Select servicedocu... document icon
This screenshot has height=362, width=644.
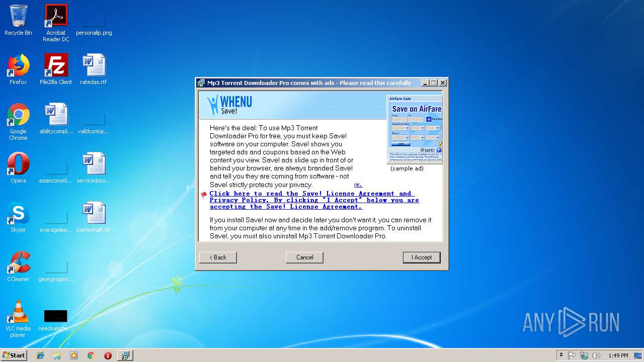pos(94,168)
